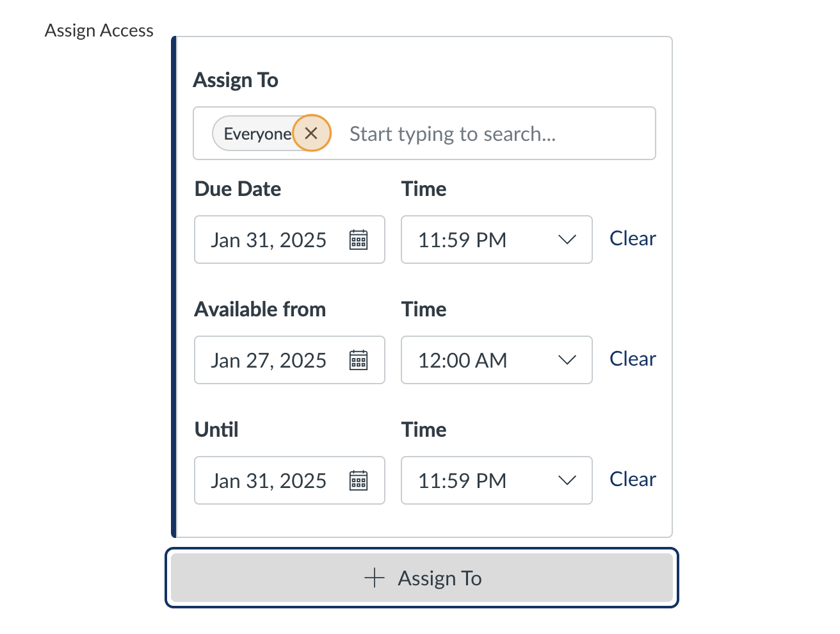This screenshot has height=634, width=840.
Task: Expand the Available from time dropdown chevron
Action: coord(567,360)
